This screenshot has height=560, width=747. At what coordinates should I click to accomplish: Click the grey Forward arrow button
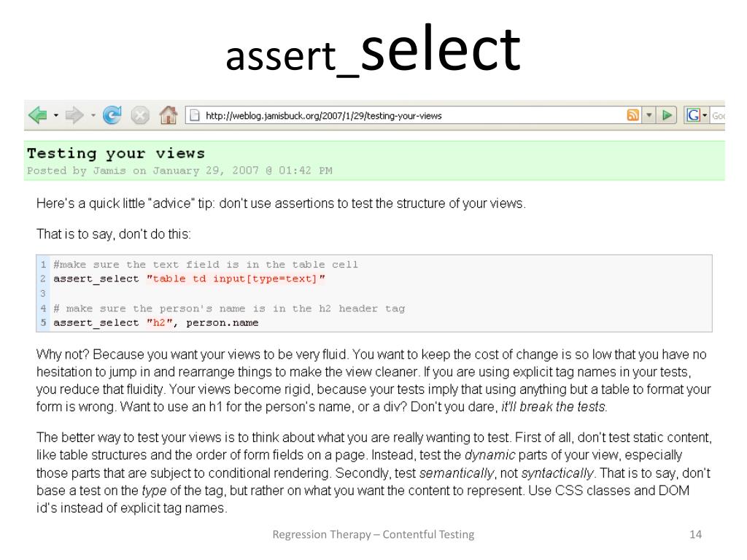(x=74, y=115)
